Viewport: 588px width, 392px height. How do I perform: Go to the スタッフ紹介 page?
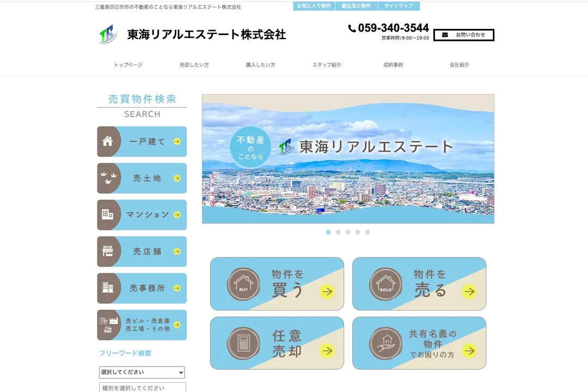point(327,65)
